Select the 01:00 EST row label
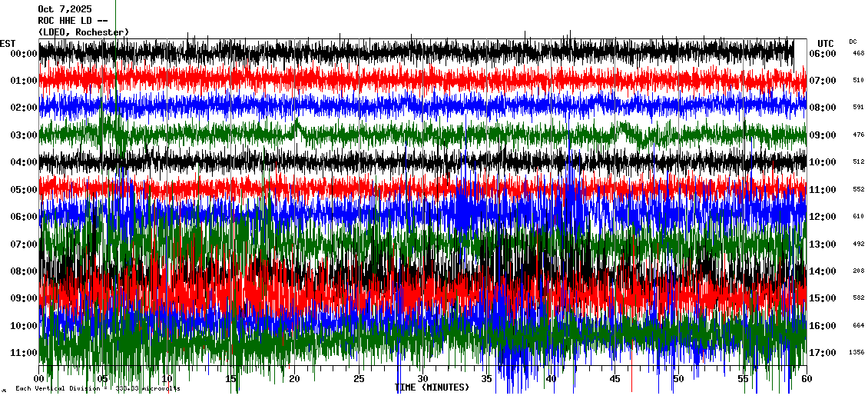Screen dimensions: 868x399 tap(23, 81)
